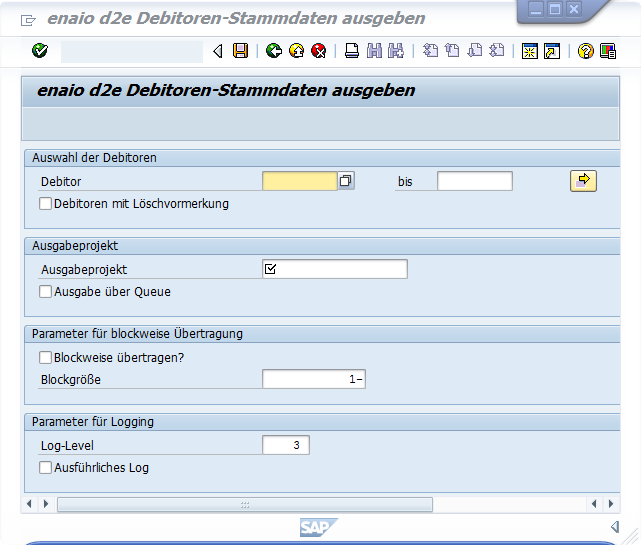Click the yellow Exit icon

(x=296, y=51)
